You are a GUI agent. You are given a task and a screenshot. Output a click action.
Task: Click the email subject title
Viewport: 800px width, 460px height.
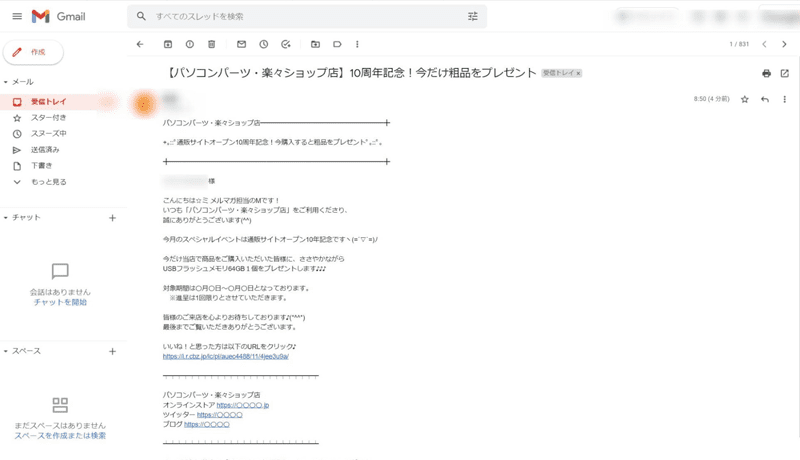click(x=352, y=73)
